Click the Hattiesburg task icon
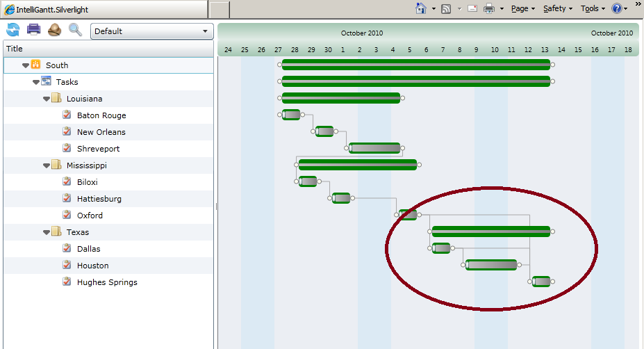644x349 pixels. [67, 197]
